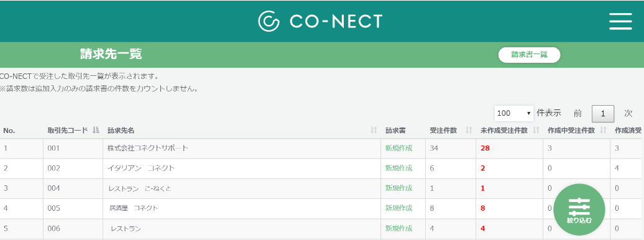Image resolution: width=644 pixels, height=240 pixels.
Task: Select page 1 button
Action: [x=603, y=114]
